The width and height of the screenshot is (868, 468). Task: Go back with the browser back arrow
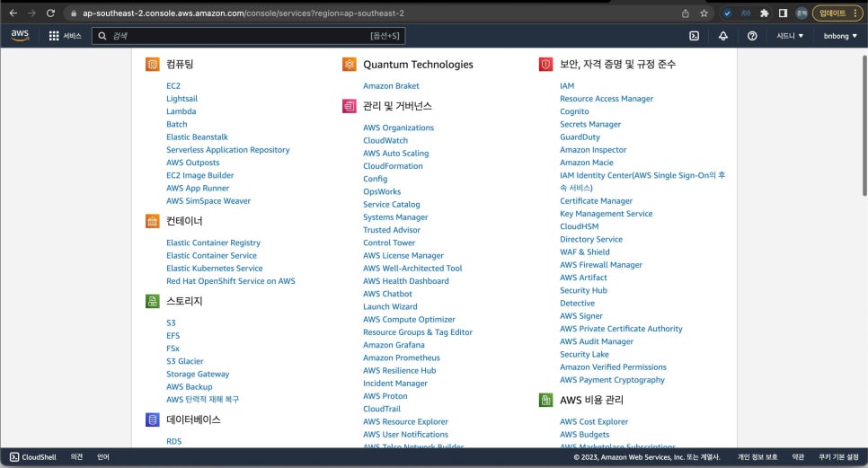tap(13, 13)
